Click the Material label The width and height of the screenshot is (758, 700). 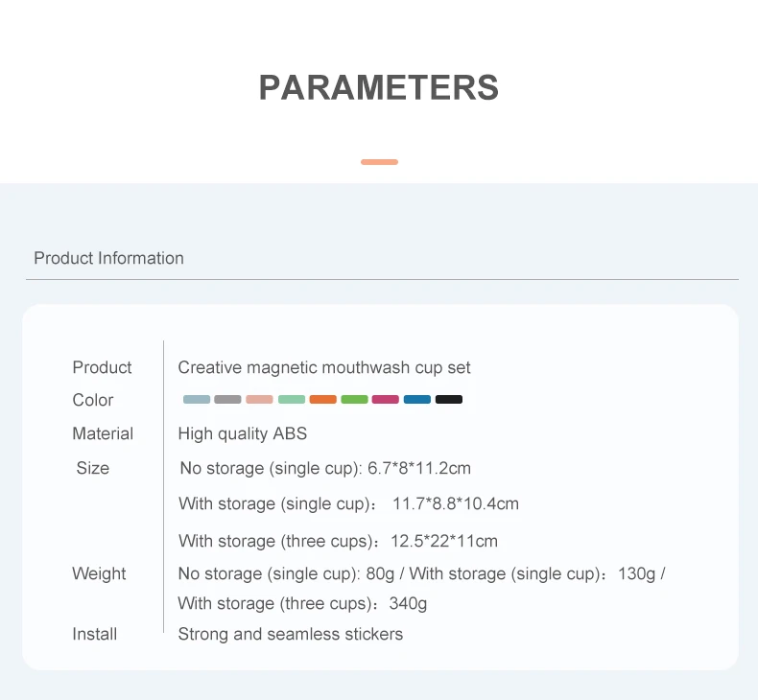click(x=103, y=433)
